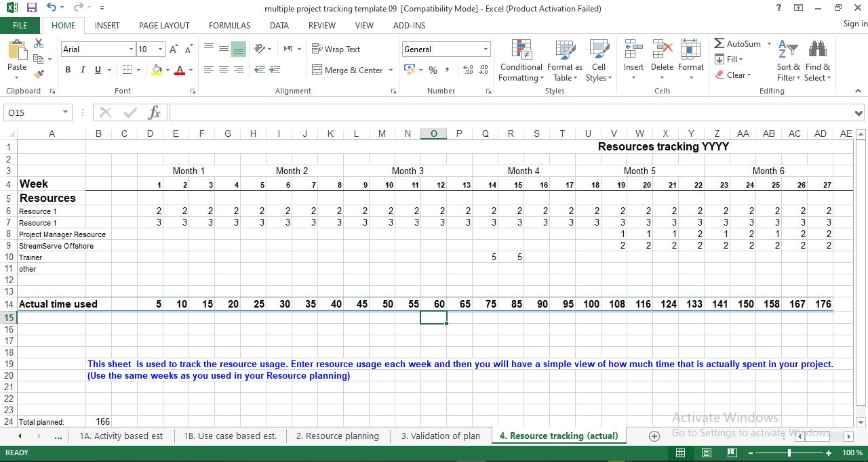
Task: Click the Format as Table button
Action: (x=565, y=61)
